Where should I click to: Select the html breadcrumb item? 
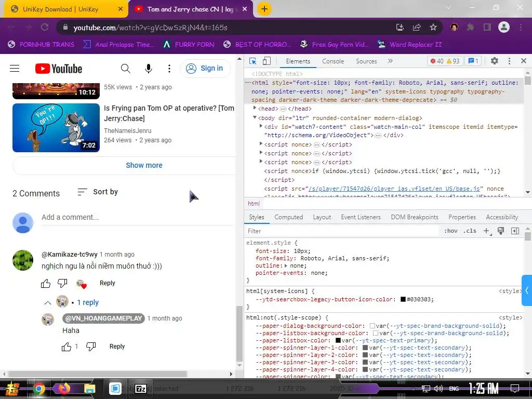click(x=254, y=204)
